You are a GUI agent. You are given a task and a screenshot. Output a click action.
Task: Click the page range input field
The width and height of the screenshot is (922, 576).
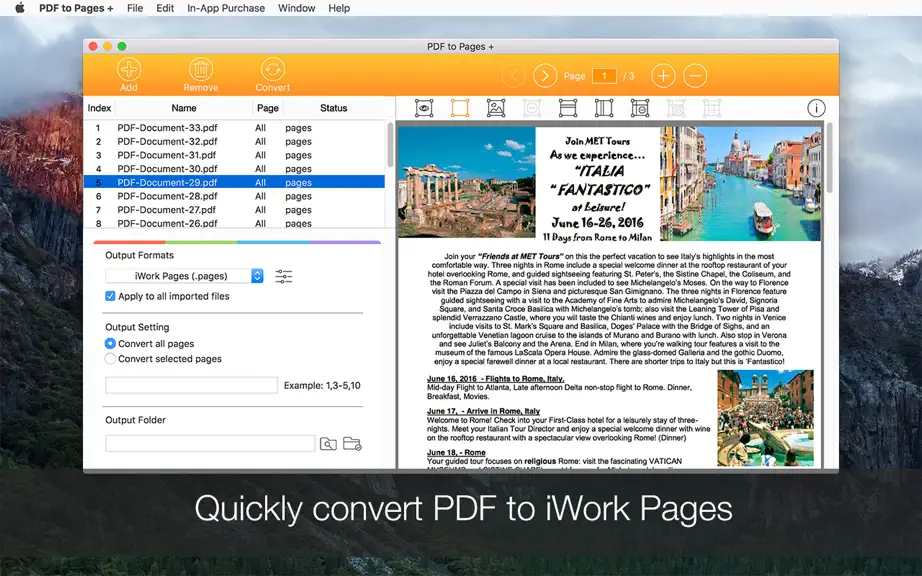(192, 386)
